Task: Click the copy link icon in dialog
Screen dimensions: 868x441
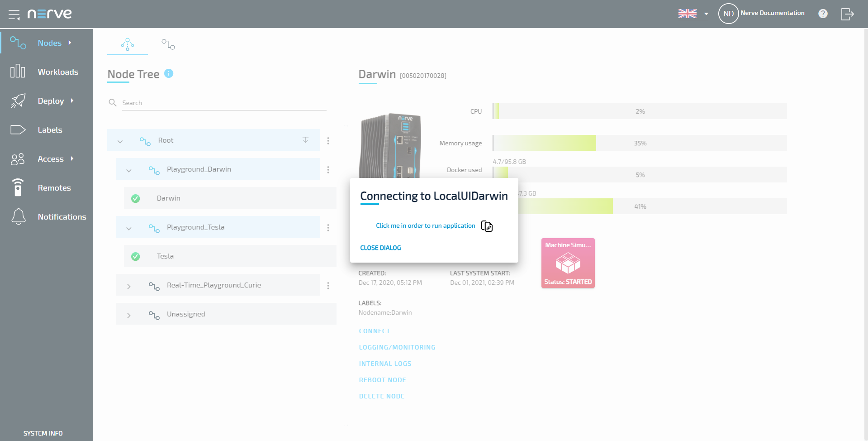Action: pos(487,226)
